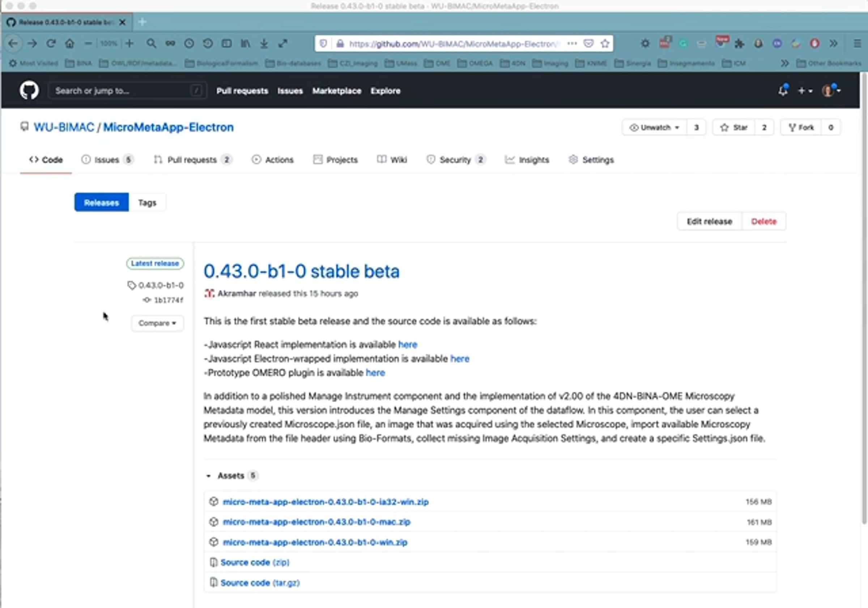The image size is (868, 608).
Task: Open the Imaging bookmarks folder
Action: [550, 63]
